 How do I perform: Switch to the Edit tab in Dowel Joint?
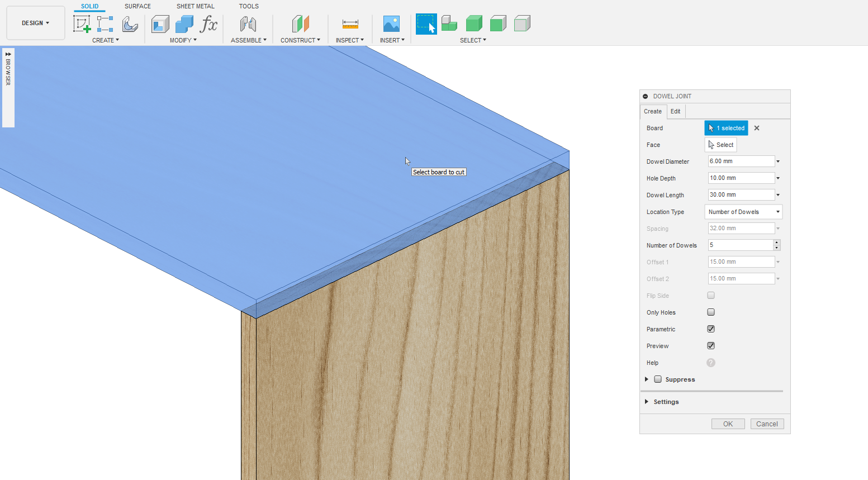point(675,111)
